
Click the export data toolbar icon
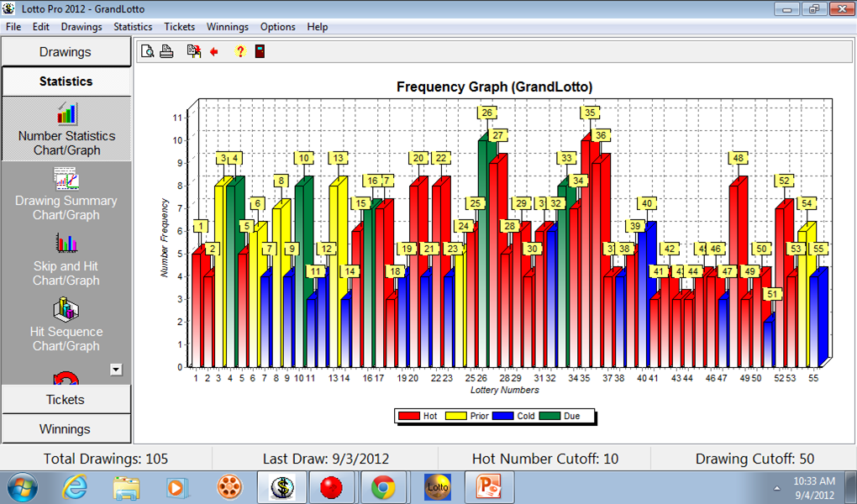click(x=193, y=51)
